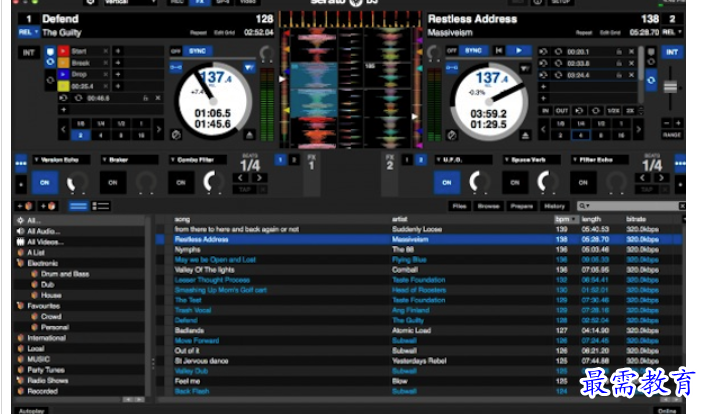Select Party Tunes crate
This screenshot has height=414, width=704.
tap(46, 370)
